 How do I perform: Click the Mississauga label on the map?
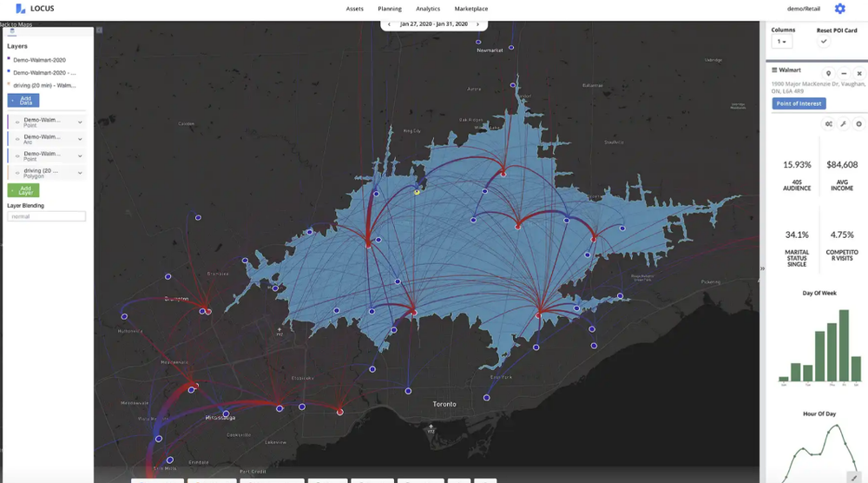[220, 418]
